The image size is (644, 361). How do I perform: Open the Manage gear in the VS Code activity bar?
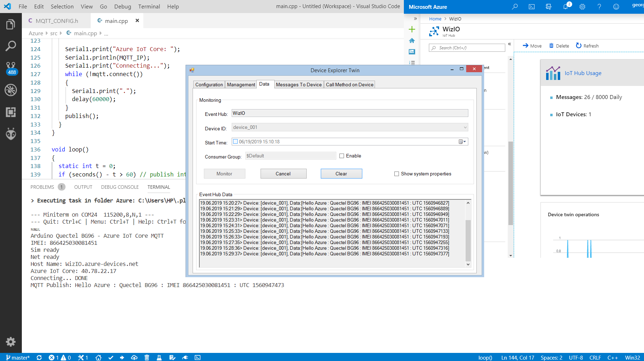point(11,342)
